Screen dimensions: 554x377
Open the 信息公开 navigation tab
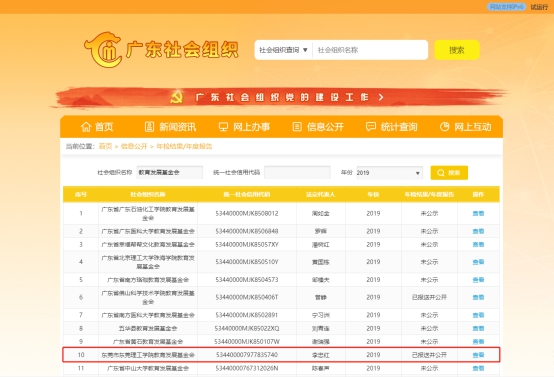click(x=318, y=127)
